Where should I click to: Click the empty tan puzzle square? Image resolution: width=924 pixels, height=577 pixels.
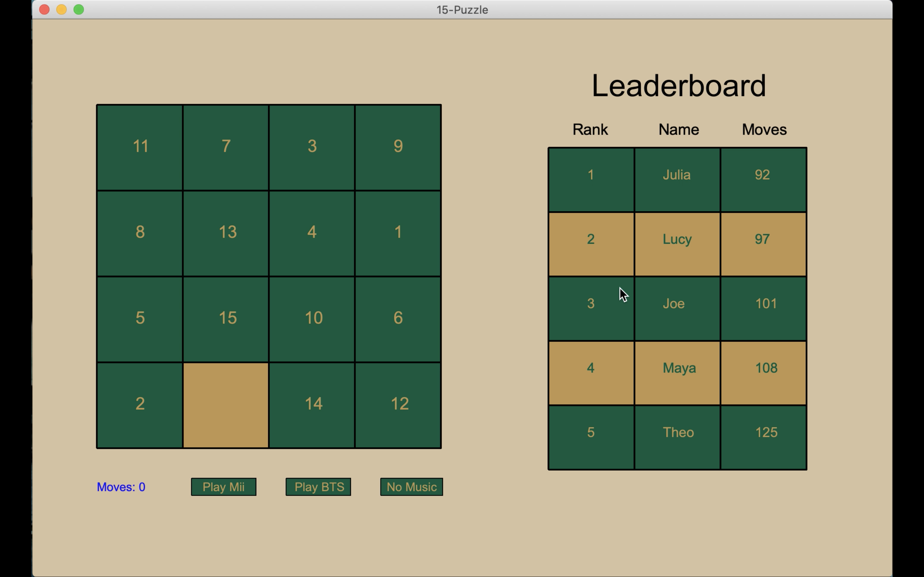(x=226, y=405)
